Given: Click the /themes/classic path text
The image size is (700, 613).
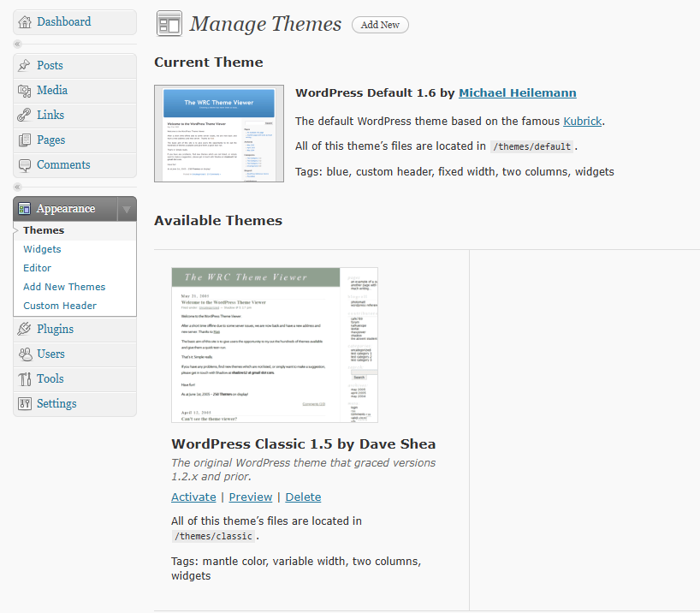Looking at the screenshot, I should point(213,536).
